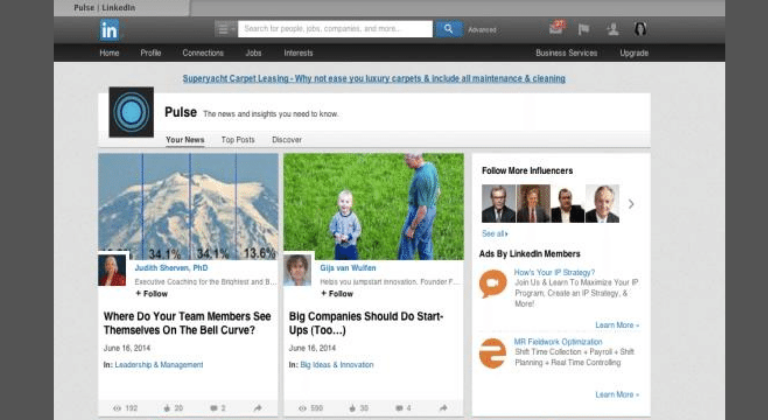The image size is (768, 420).
Task: Open Big Companies Should Do Start-Ups article
Action: (366, 323)
